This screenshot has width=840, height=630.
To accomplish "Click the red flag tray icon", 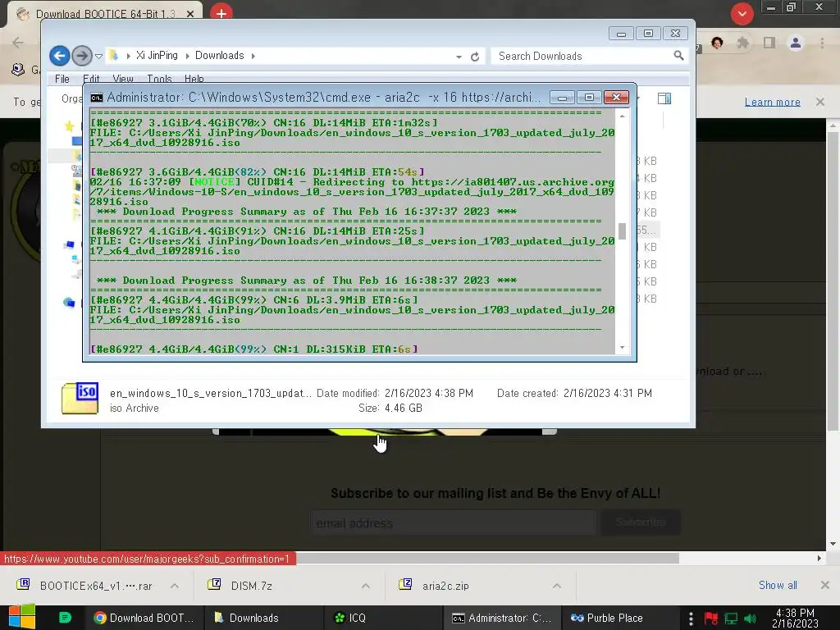I will (711, 619).
